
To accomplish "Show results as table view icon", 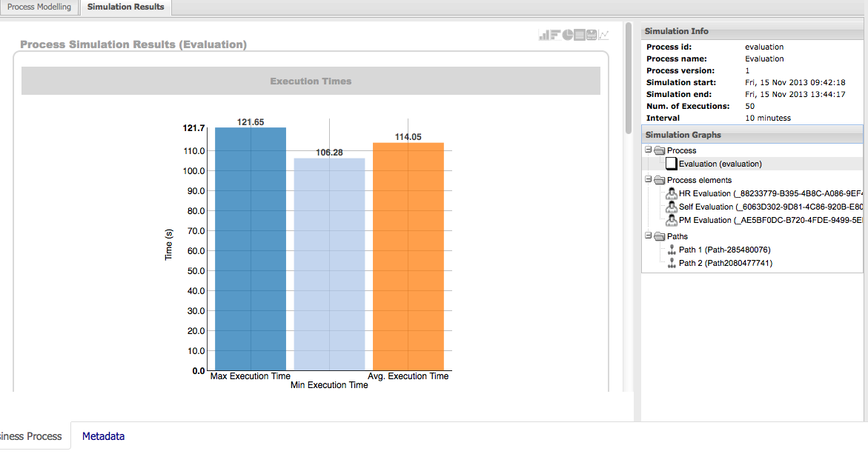I will [x=580, y=35].
